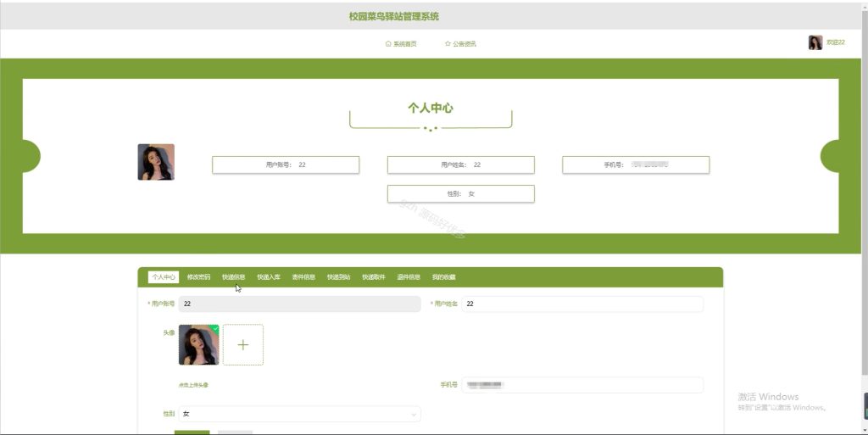Click the 校园菜鸟驿站管理系统 title
Viewport: 868px width, 435px height.
[394, 17]
